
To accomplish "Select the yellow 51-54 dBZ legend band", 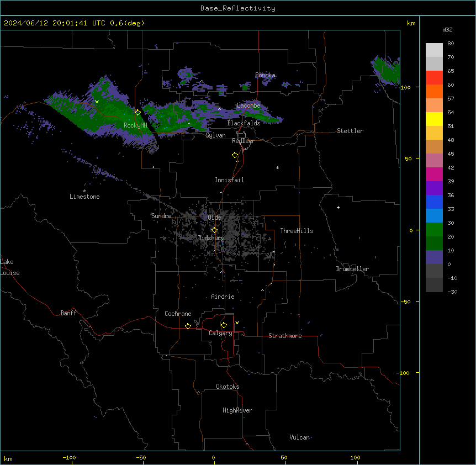I will tap(434, 119).
